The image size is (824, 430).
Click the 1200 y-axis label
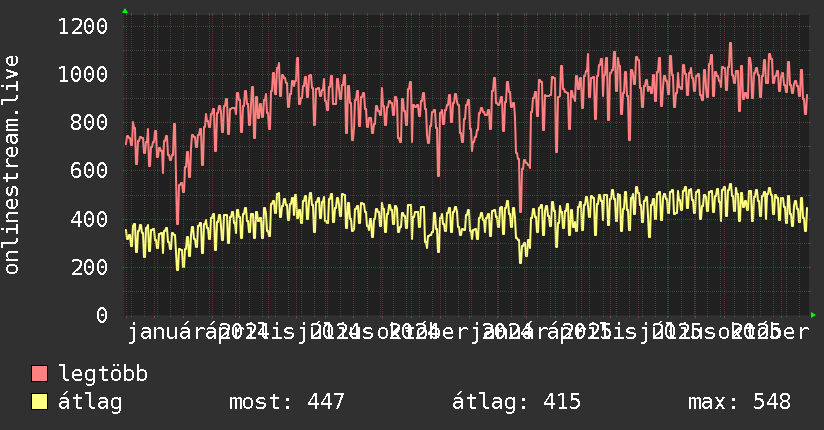[x=83, y=26]
